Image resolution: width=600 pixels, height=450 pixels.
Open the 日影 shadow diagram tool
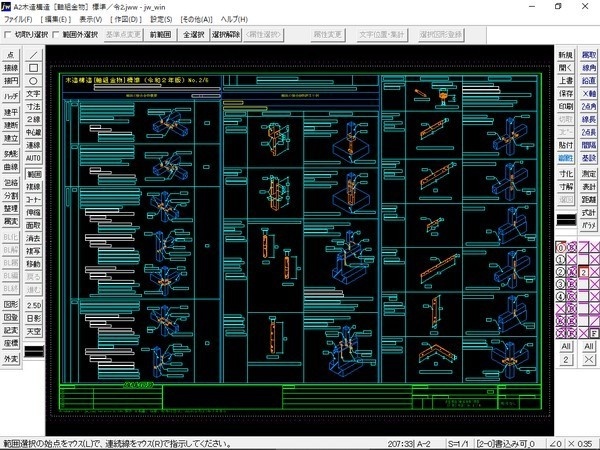[x=33, y=318]
